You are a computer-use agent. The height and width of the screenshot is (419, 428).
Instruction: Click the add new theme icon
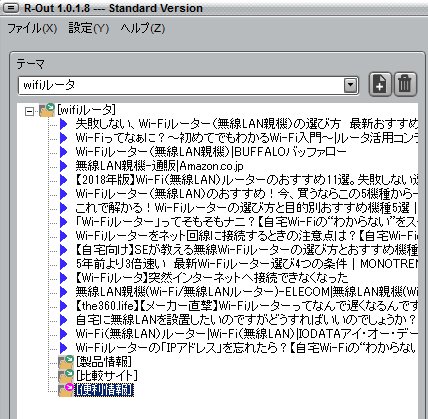[380, 84]
